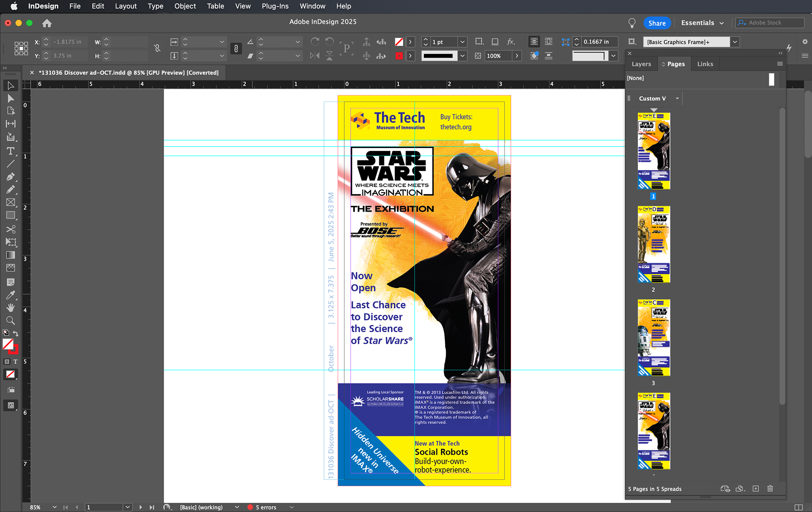
Task: Toggle Apply None color button
Action: pyautogui.click(x=11, y=374)
